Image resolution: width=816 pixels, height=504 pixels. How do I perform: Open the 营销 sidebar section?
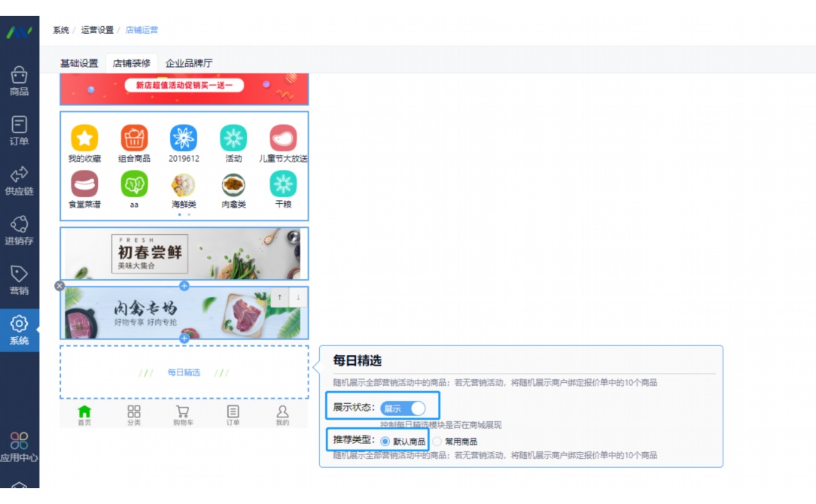point(20,281)
